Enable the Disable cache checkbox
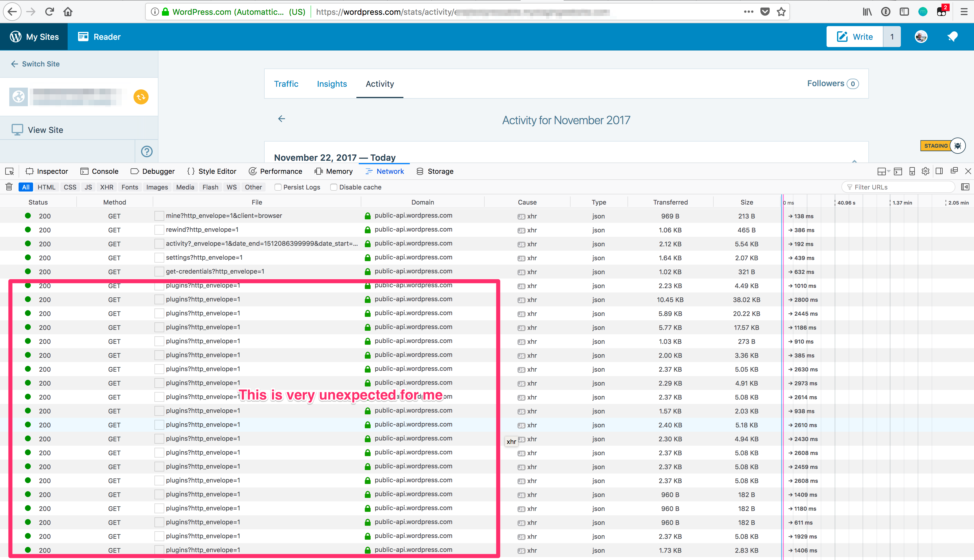974x560 pixels. [333, 187]
